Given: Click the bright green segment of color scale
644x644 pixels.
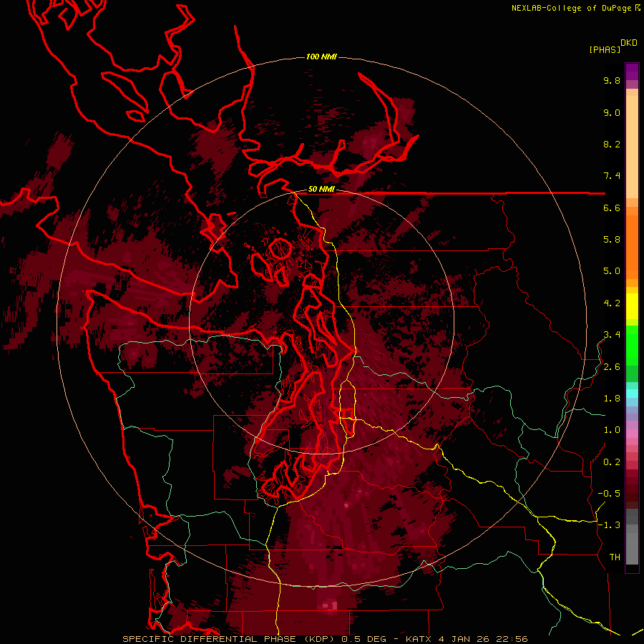Looking at the screenshot, I should (x=632, y=345).
